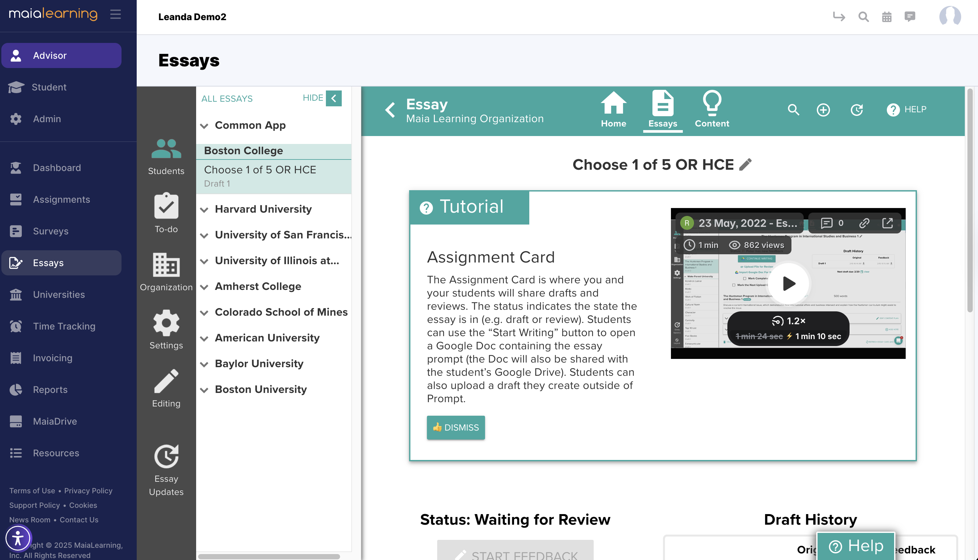This screenshot has width=978, height=560.
Task: Switch to the Content tab
Action: click(x=712, y=110)
